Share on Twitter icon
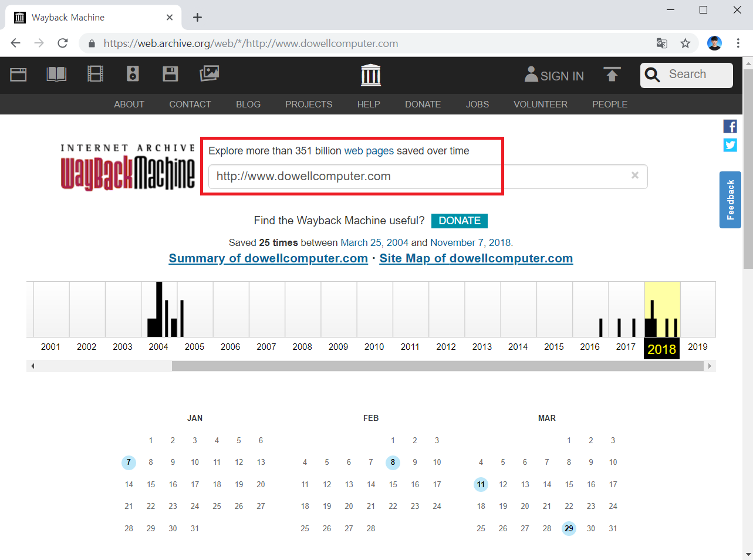The width and height of the screenshot is (753, 560). [730, 145]
